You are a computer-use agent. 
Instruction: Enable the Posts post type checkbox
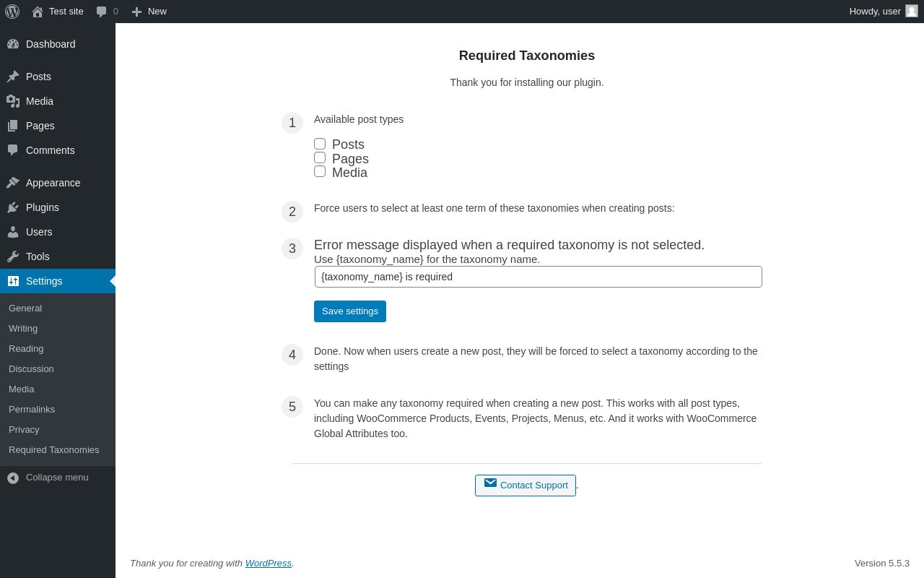point(320,144)
